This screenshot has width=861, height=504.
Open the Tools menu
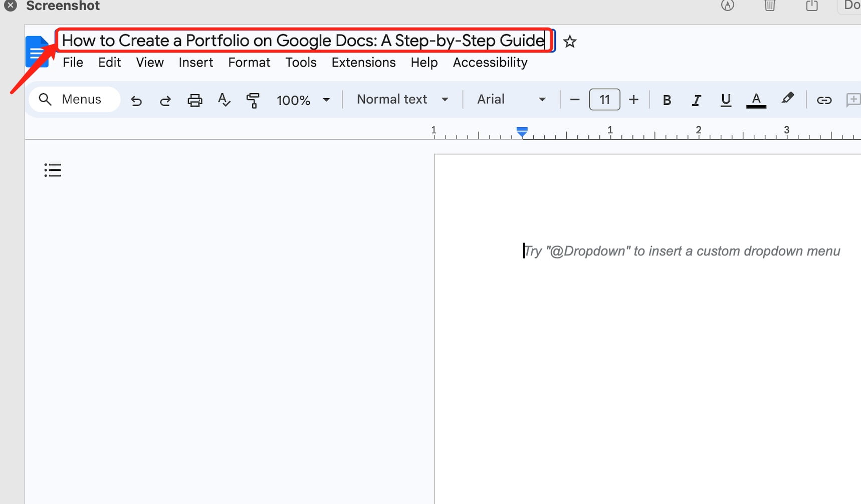[301, 63]
